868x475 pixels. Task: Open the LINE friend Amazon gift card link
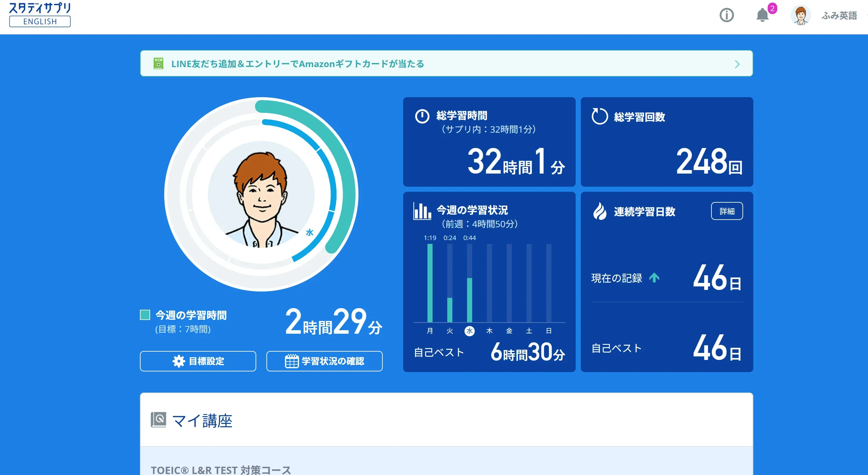point(297,64)
